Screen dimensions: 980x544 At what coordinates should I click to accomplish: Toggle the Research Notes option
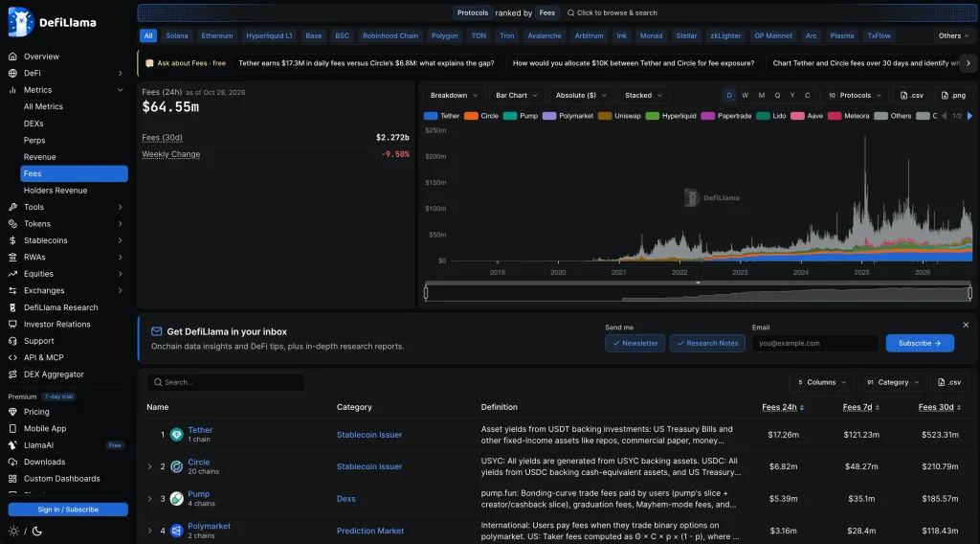[x=707, y=343]
